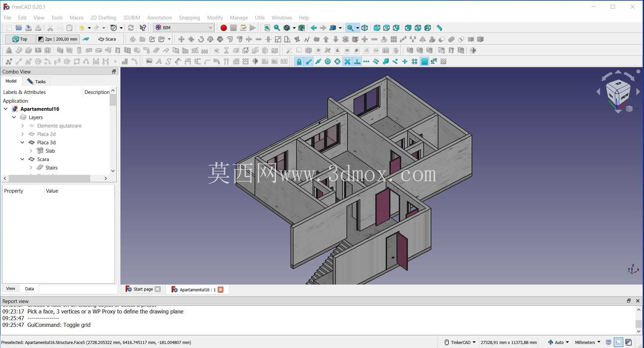Open the undo history dropdown arrow
The height and width of the screenshot is (348, 644).
(x=89, y=28)
